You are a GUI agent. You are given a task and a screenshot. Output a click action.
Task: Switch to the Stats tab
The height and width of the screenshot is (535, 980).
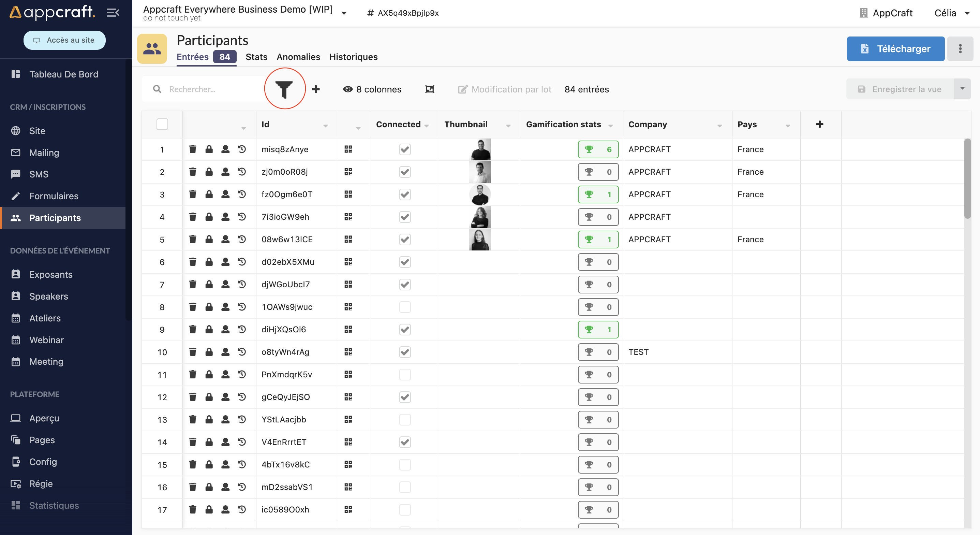pos(257,57)
